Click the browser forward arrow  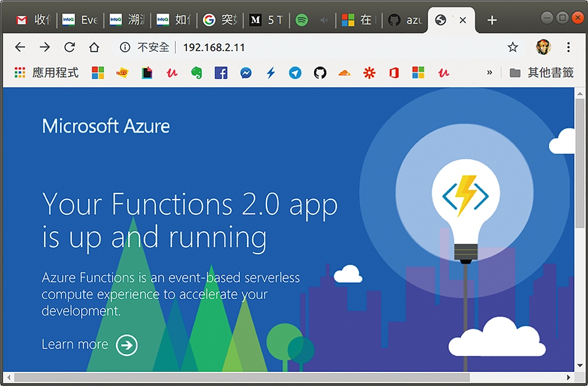pyautogui.click(x=45, y=47)
